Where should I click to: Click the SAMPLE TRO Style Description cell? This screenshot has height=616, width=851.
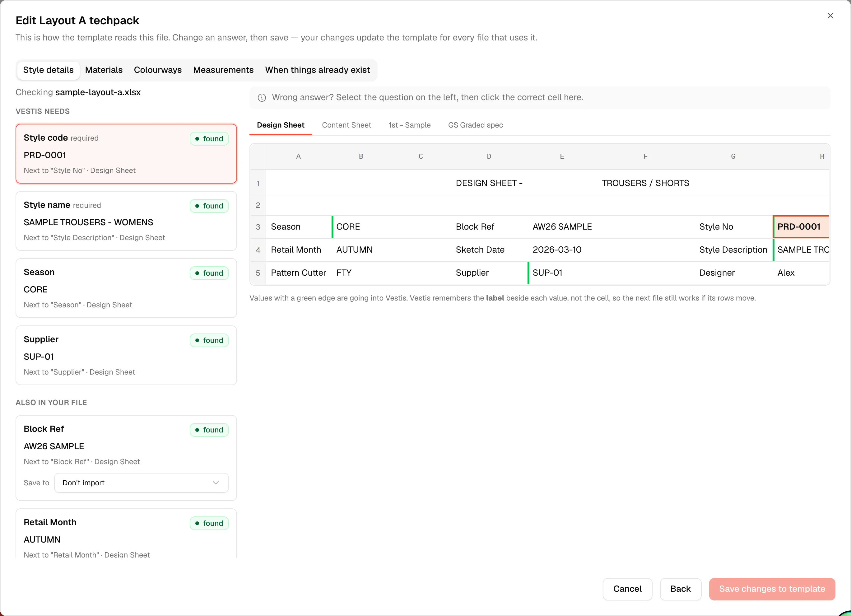click(x=801, y=250)
